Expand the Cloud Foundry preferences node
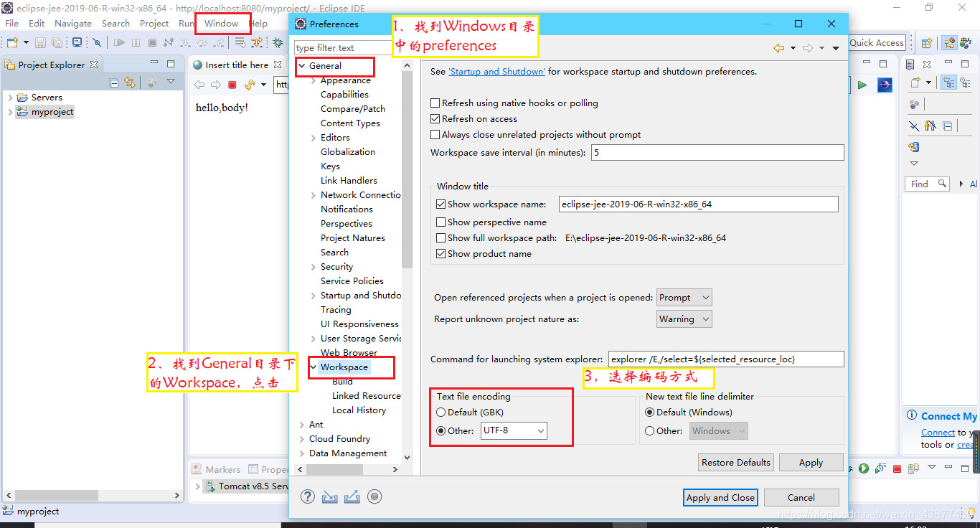The image size is (980, 528). point(302,439)
